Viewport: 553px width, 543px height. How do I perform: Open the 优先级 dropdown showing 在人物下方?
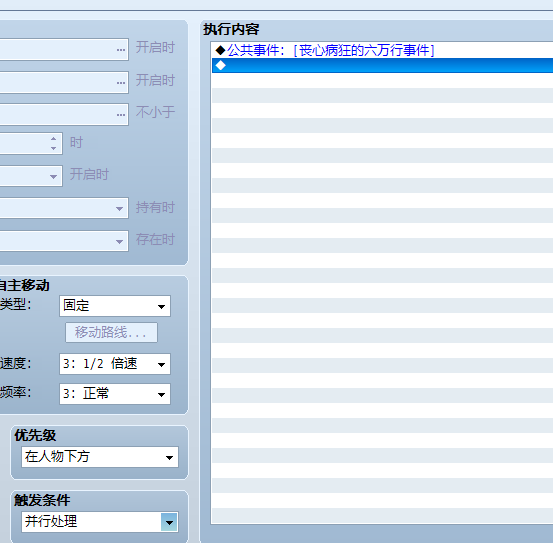(x=100, y=457)
